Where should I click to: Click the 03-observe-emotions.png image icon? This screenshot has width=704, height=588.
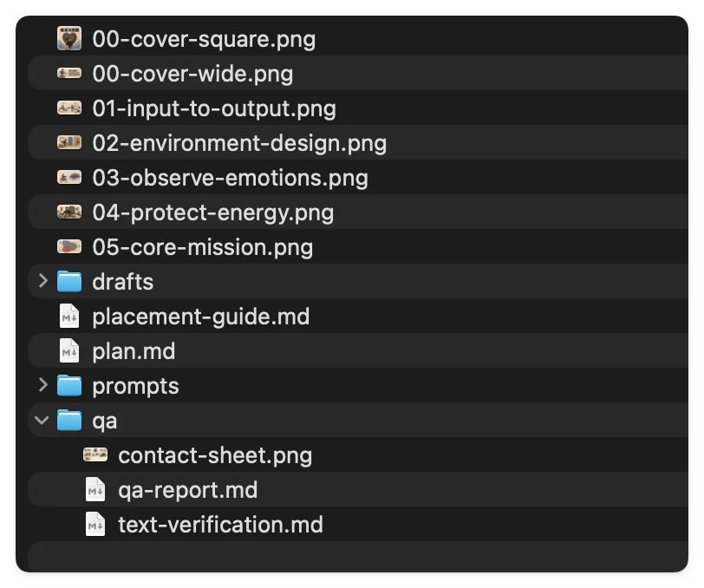69,177
